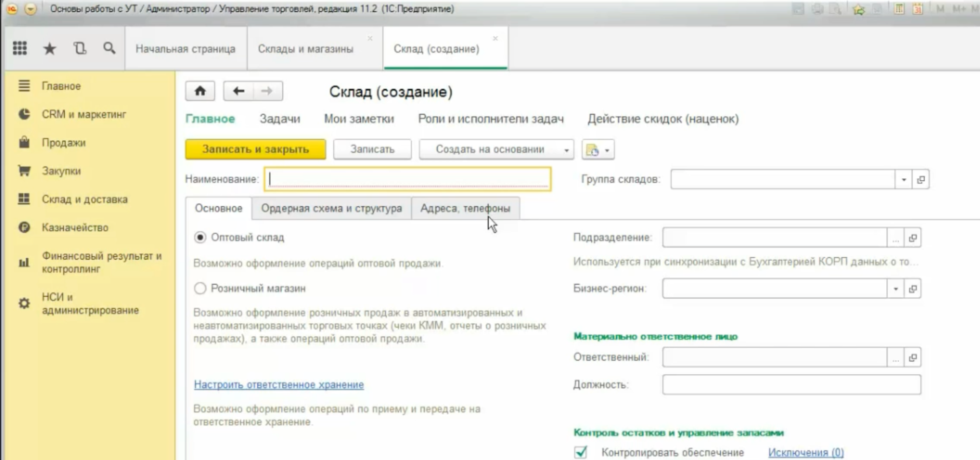Open the Группа складов dropdown
Screen dimensions: 980x460
pyautogui.click(x=904, y=179)
